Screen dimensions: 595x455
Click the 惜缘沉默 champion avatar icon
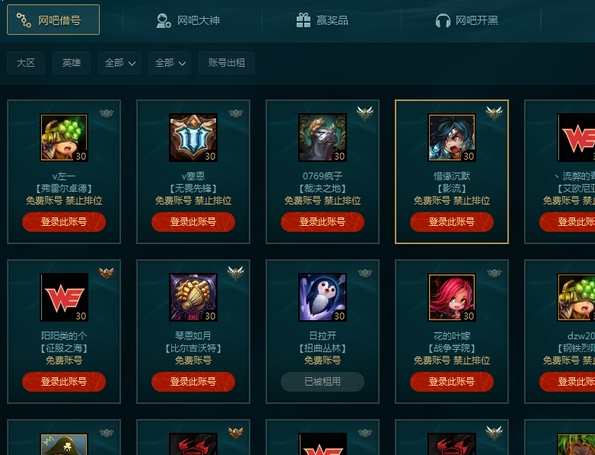(x=452, y=137)
